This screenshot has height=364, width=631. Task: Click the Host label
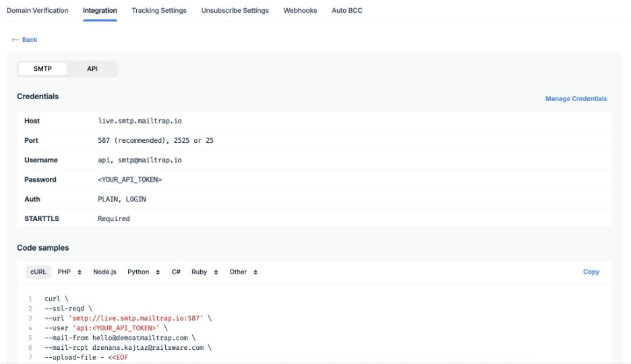(32, 121)
